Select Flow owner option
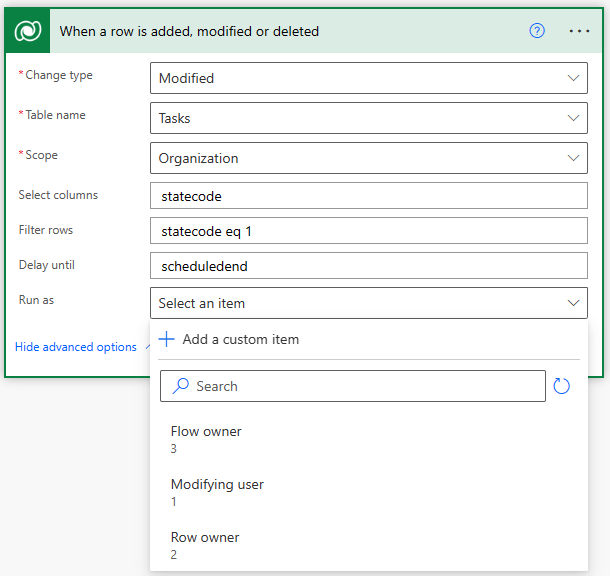Image resolution: width=610 pixels, height=576 pixels. (369, 439)
